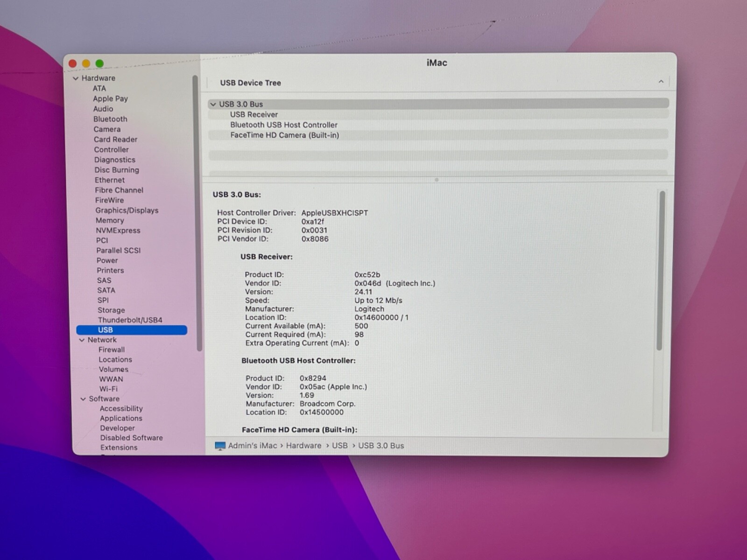The image size is (747, 560).
Task: Select Parallel SCSI in the sidebar
Action: point(118,251)
